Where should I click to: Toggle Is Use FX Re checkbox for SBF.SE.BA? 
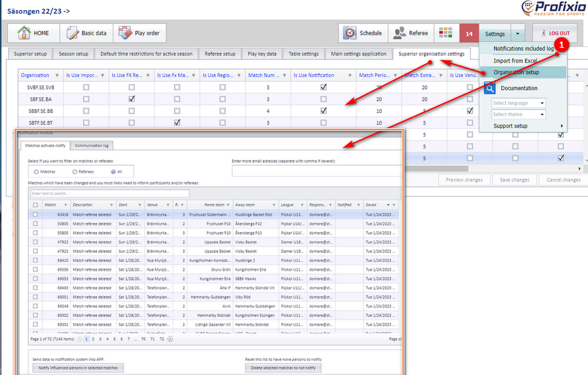click(132, 99)
